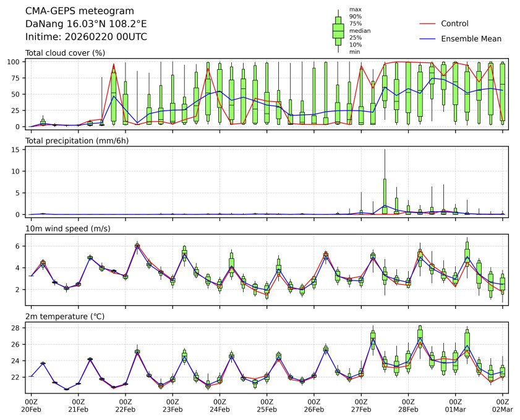Click the max label in box-plot legend
This screenshot has height=420, width=520.
(x=355, y=9)
